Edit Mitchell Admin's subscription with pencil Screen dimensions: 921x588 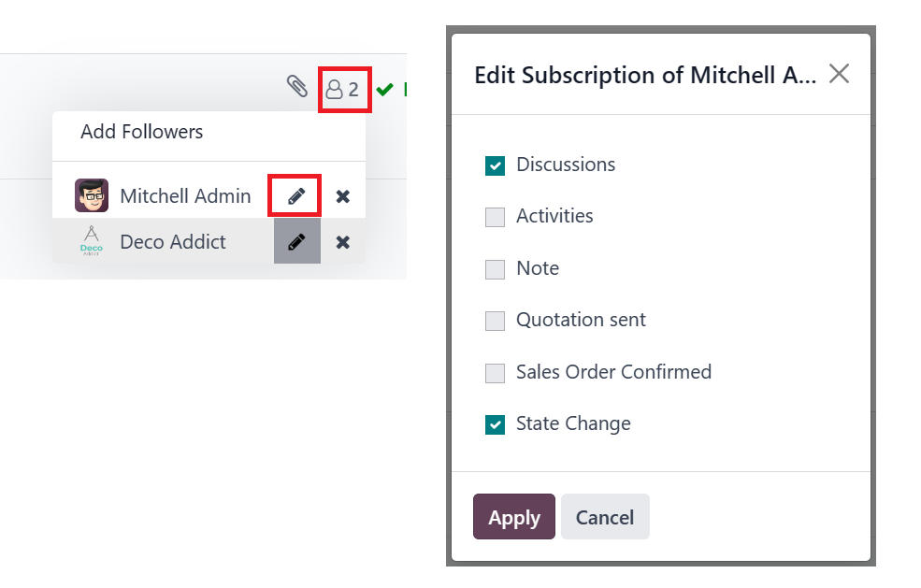[296, 195]
